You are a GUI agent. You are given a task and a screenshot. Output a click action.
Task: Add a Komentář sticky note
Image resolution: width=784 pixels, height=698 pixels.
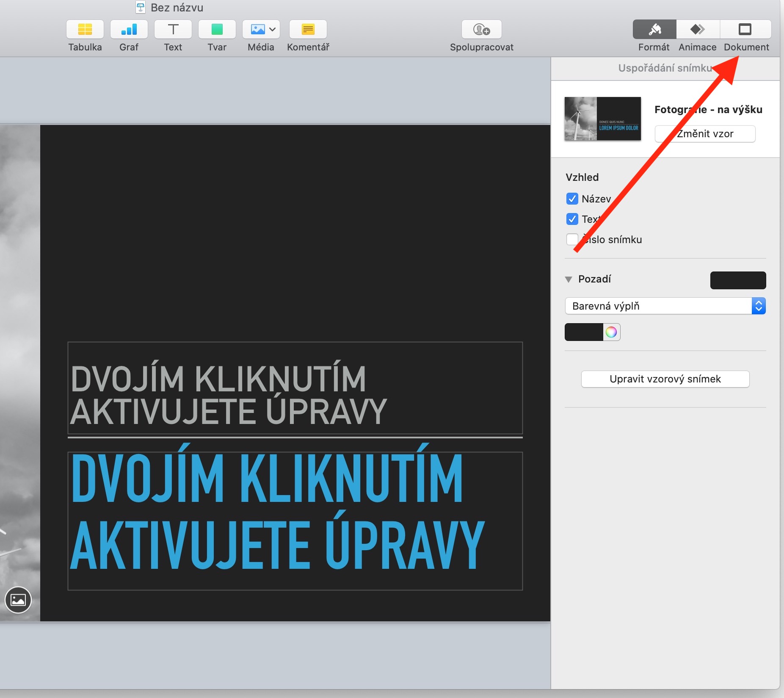coord(308,29)
